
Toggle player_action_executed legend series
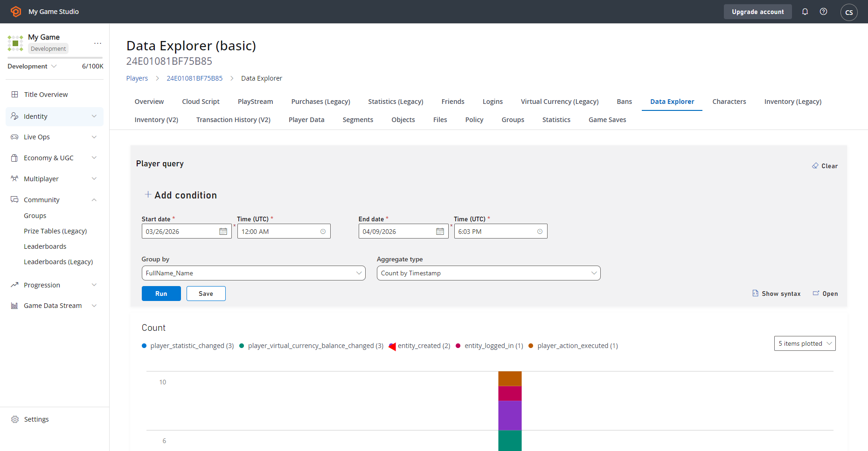pos(573,346)
